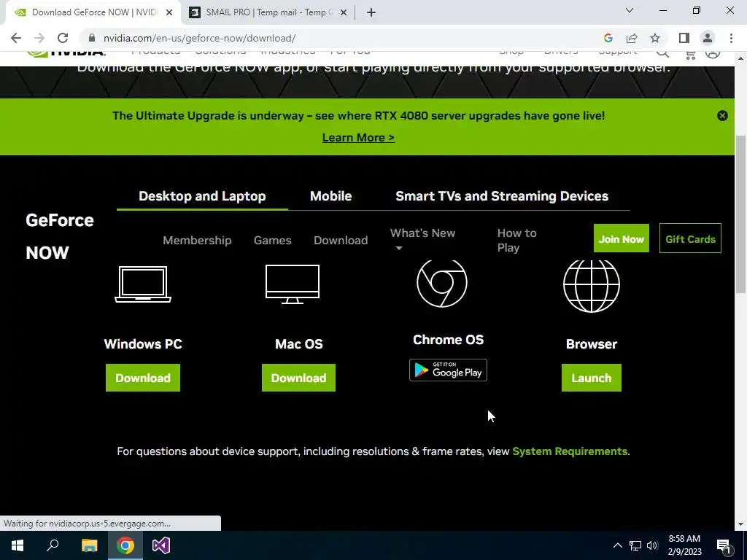Click the NVIDIA account icon
Viewport: 747px width, 560px height.
click(713, 53)
